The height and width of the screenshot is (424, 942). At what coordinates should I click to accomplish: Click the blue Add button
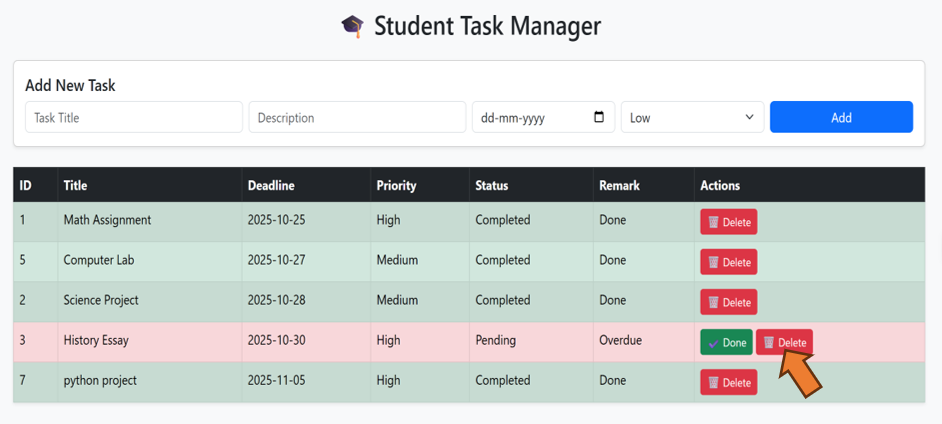(841, 117)
